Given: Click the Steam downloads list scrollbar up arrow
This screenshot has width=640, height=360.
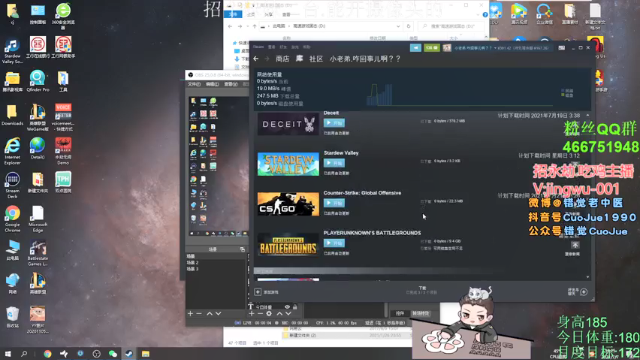Looking at the screenshot, I should tap(588, 116).
